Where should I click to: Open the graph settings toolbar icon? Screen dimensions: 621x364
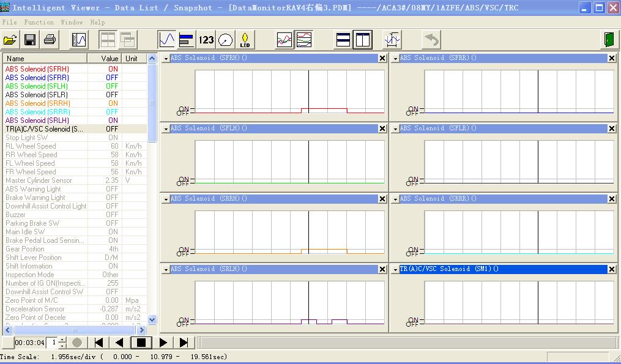79,40
